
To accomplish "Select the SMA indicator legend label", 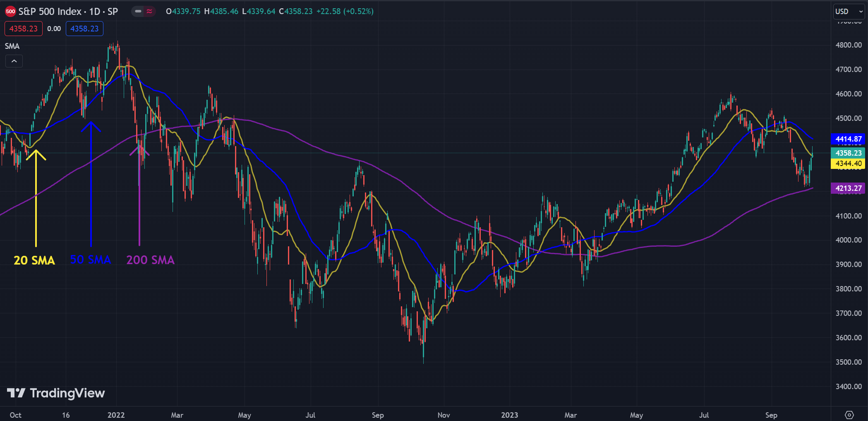I will 12,46.
